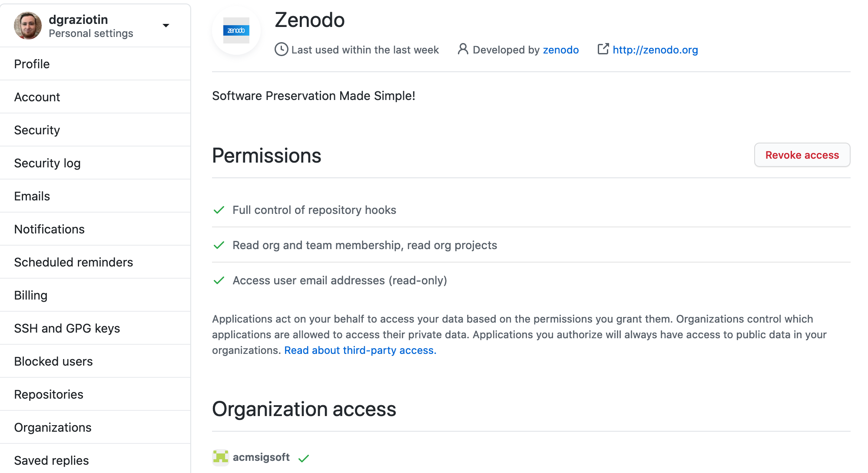The width and height of the screenshot is (868, 473).
Task: Open the zenodo developer profile link
Action: (x=561, y=50)
